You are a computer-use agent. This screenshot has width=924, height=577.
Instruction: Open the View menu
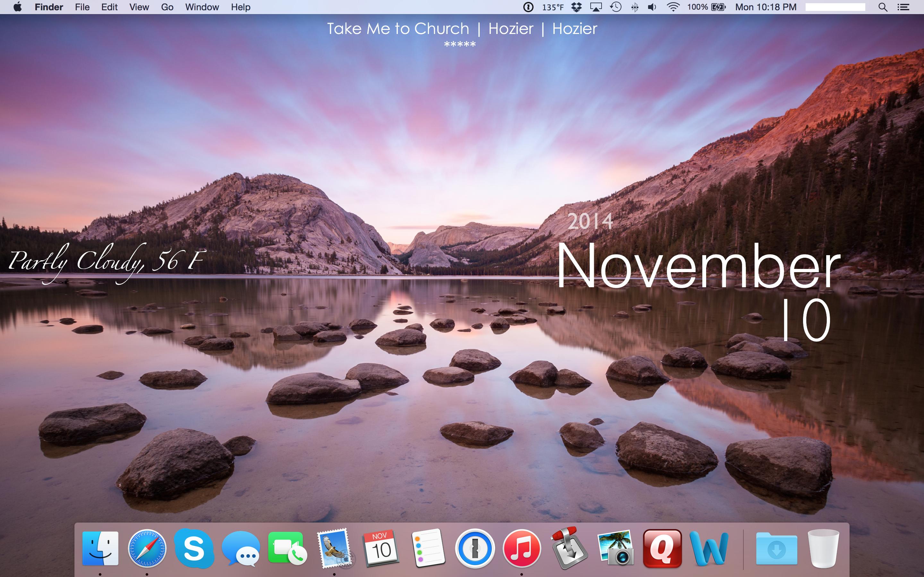point(139,7)
